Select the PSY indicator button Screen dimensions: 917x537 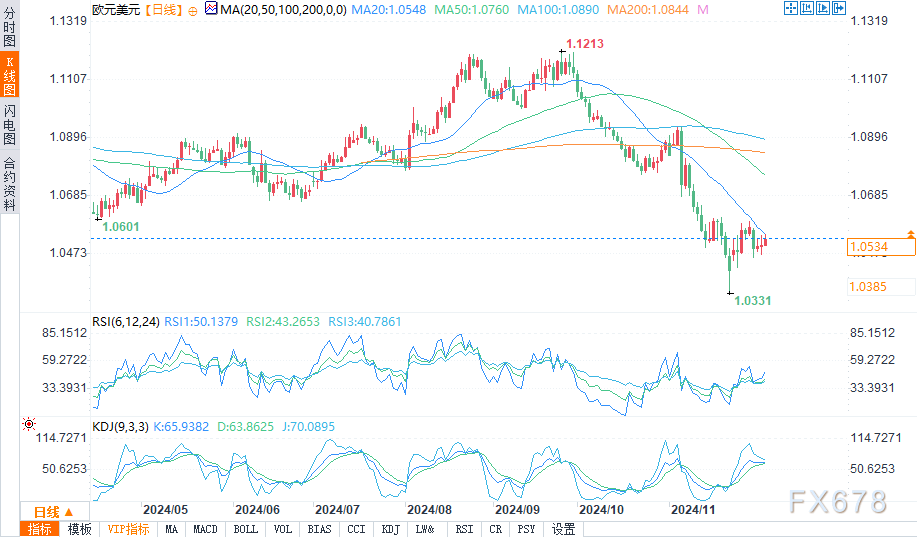[526, 529]
